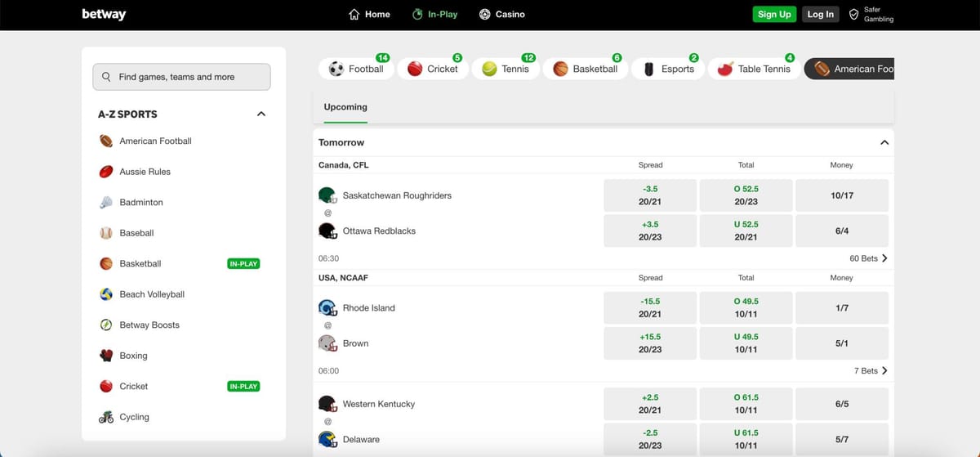Pick Over 49.5 total for Rhode Island game

click(746, 308)
